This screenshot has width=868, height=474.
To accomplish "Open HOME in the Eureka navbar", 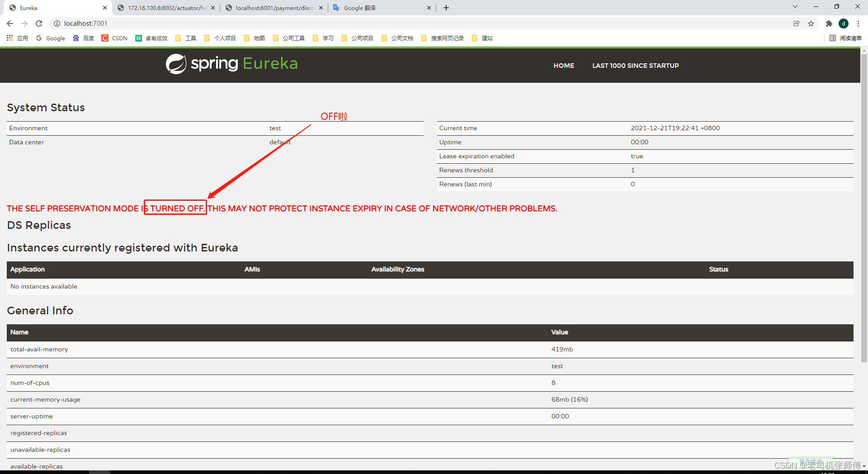I will click(564, 66).
